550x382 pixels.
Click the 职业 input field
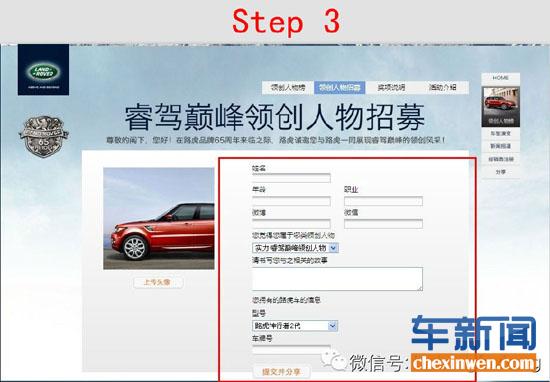(x=383, y=201)
